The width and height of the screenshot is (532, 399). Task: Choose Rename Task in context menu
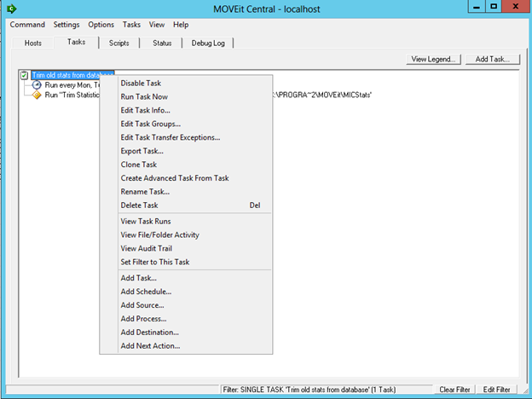coord(186,192)
